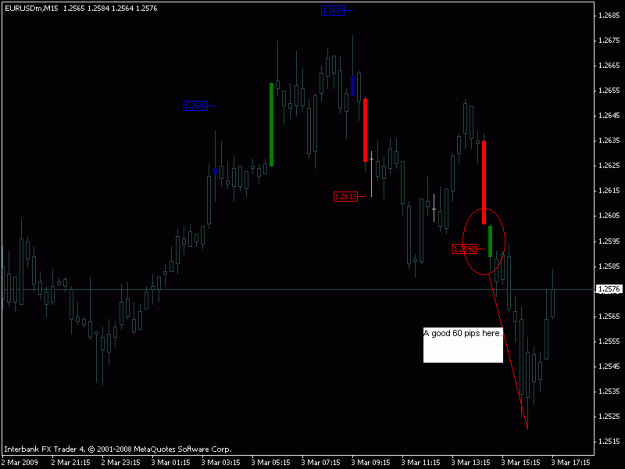Click the 1.2645 price scale value
This screenshot has height=469, width=625.
click(609, 116)
